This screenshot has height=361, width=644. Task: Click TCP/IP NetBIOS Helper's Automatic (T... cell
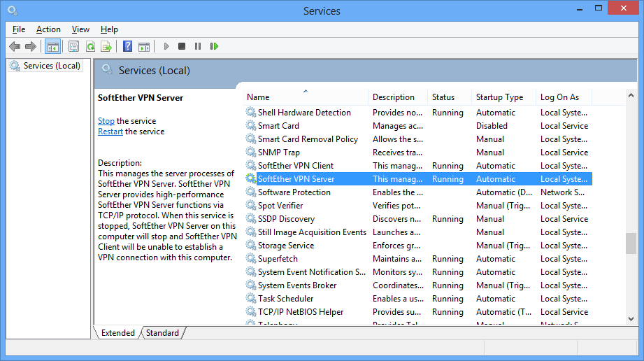[503, 311]
